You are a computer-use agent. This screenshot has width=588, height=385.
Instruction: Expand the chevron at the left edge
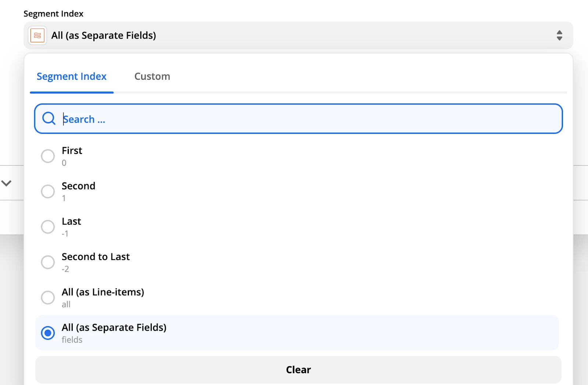7,183
